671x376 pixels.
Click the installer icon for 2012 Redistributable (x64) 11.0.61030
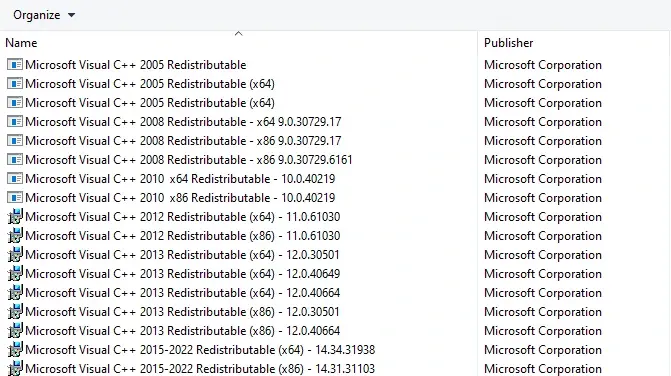point(15,216)
